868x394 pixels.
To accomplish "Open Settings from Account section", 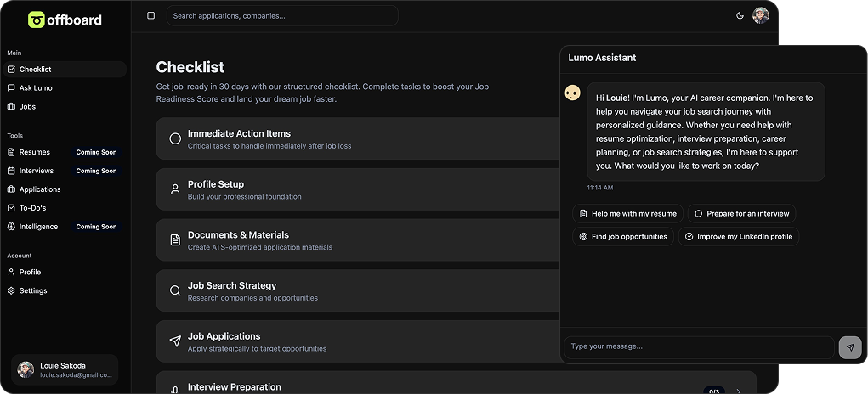I will coord(33,291).
